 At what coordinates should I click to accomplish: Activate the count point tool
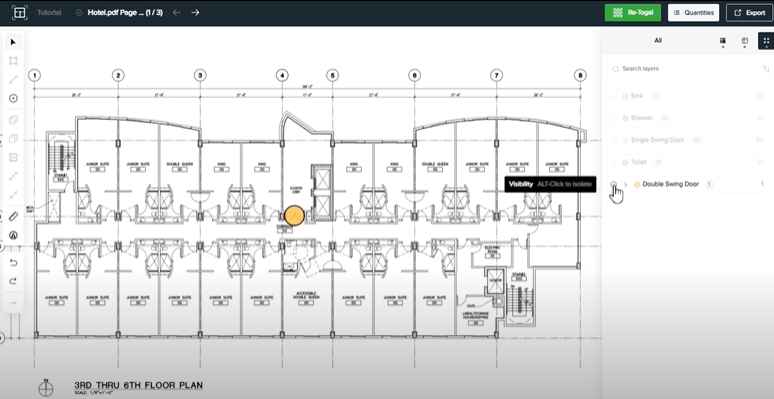point(13,98)
